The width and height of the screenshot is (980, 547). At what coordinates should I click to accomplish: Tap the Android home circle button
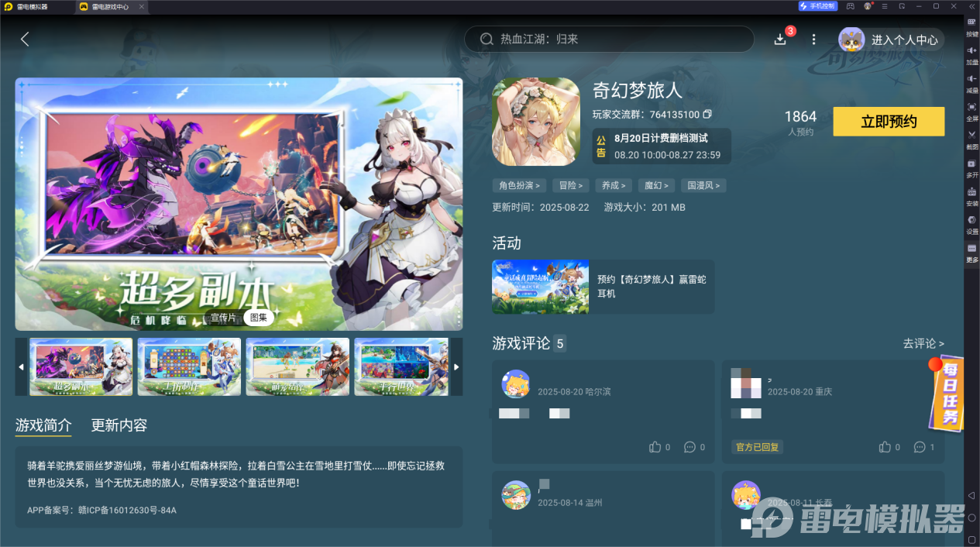click(971, 517)
